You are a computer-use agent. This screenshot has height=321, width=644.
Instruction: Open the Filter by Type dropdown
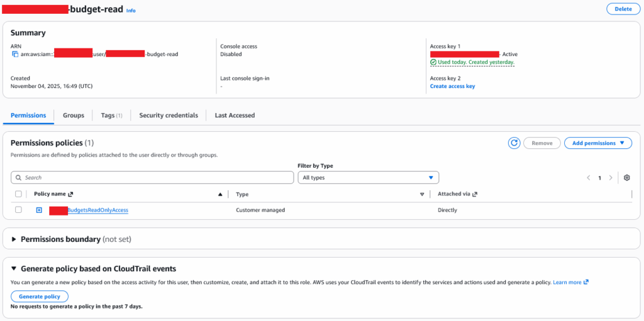368,178
